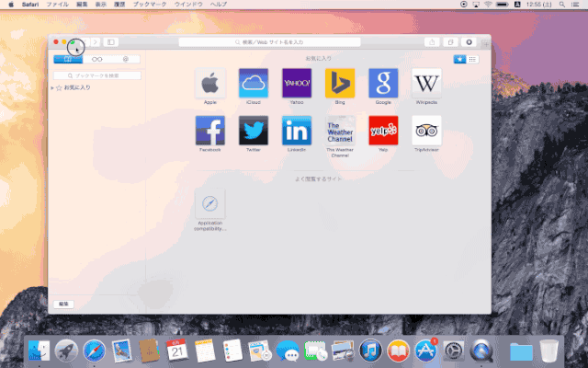The width and height of the screenshot is (588, 368).
Task: Open Finder from the Dock
Action: pos(39,351)
